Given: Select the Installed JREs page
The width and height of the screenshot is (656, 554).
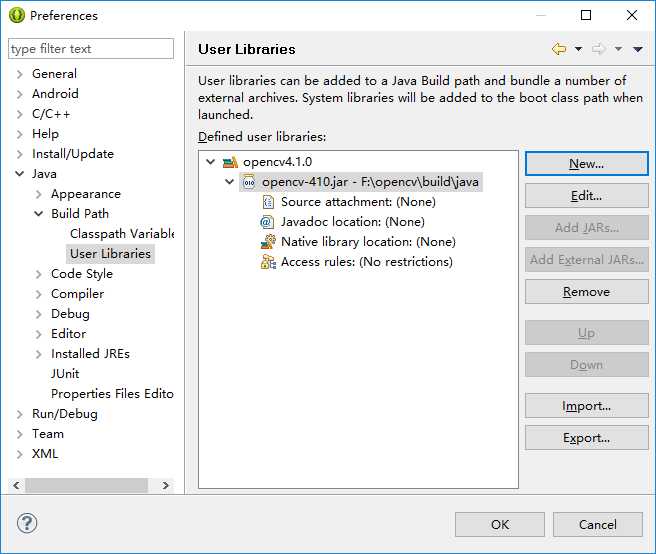Looking at the screenshot, I should pos(90,354).
